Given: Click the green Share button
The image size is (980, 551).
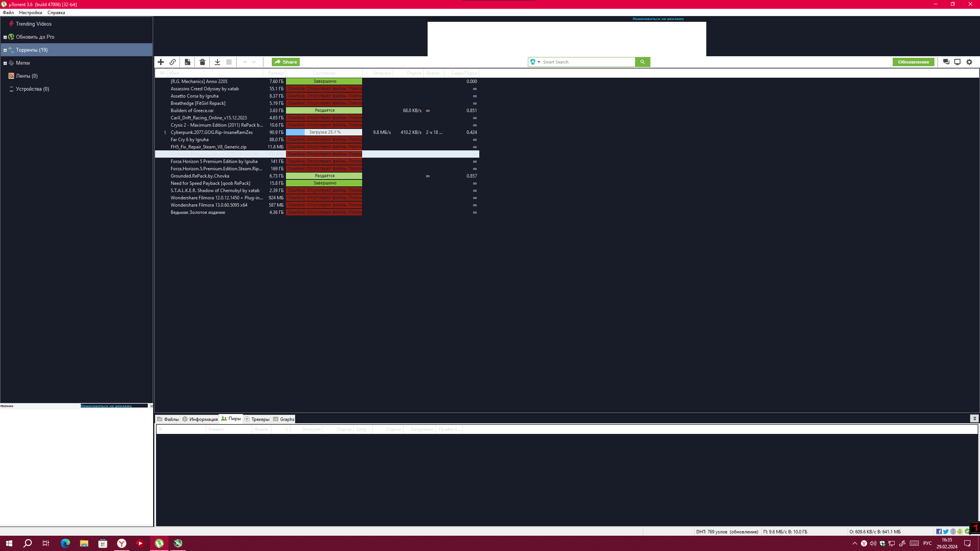Looking at the screenshot, I should point(286,62).
